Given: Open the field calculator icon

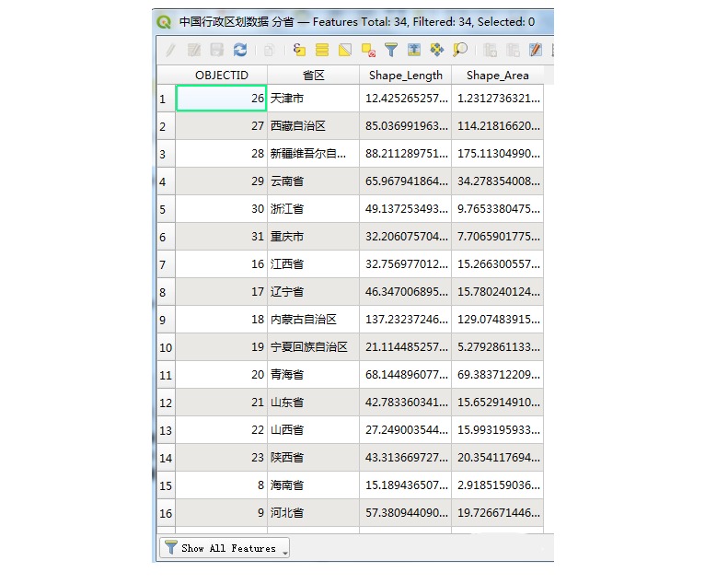Looking at the screenshot, I should point(536,50).
